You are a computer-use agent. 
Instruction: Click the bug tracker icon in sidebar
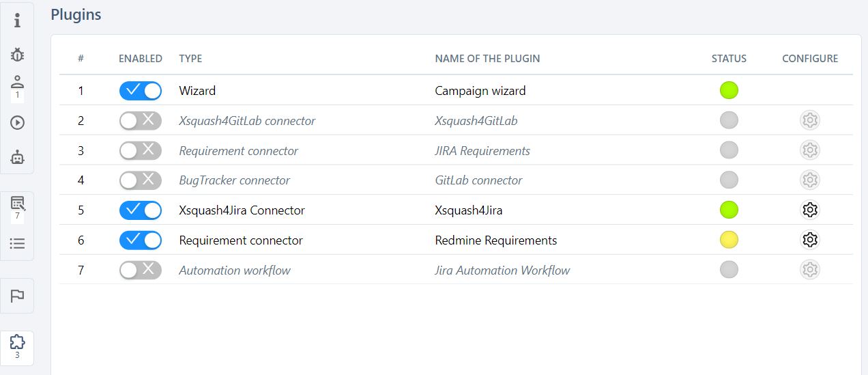coord(17,55)
